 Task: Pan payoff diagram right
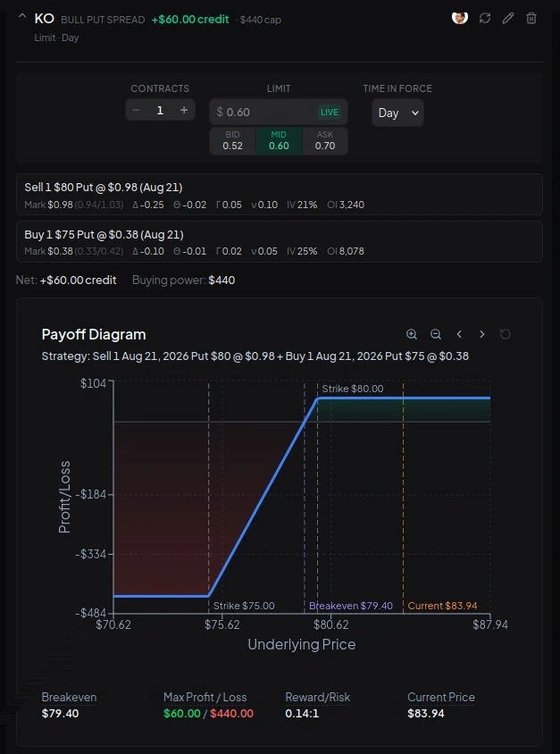[482, 334]
